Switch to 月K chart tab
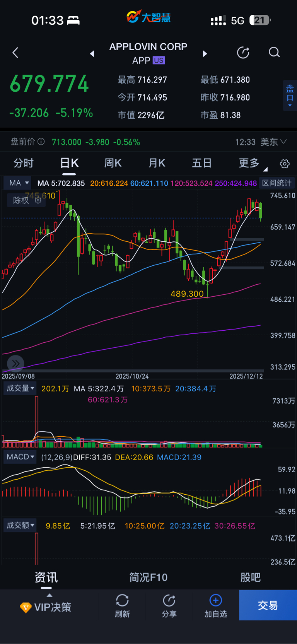Viewport: 297px width, 644px height. tap(157, 163)
